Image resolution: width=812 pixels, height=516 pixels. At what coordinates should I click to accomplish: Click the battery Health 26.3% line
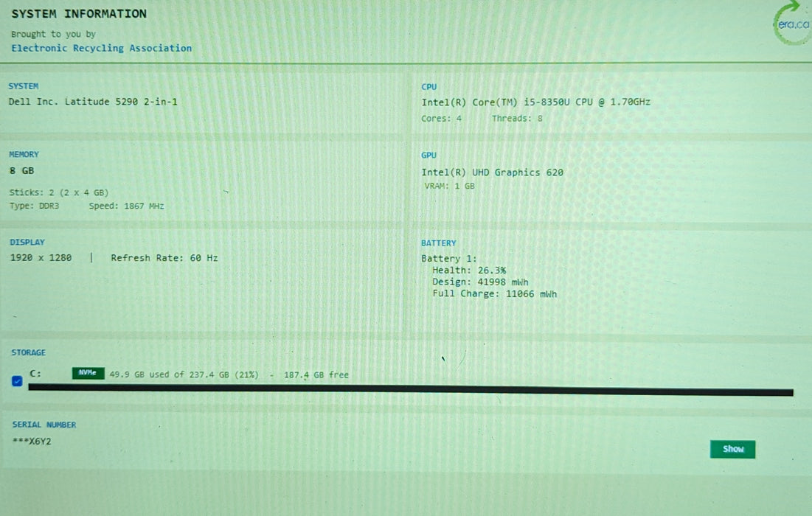coord(469,270)
